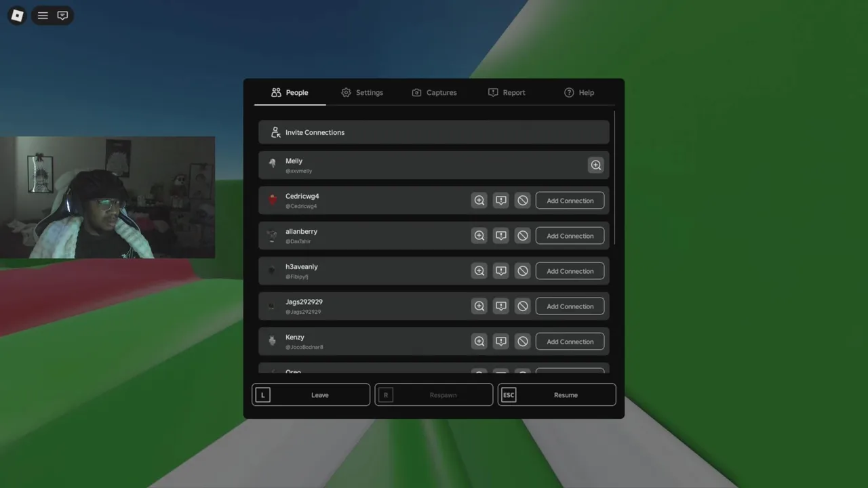868x488 pixels.
Task: Click the allanberry player name
Action: coord(301,232)
